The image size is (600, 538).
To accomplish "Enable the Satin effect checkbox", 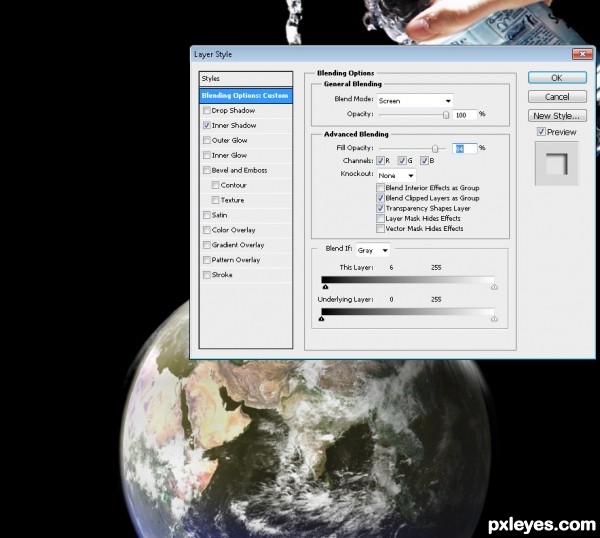I will [x=207, y=215].
